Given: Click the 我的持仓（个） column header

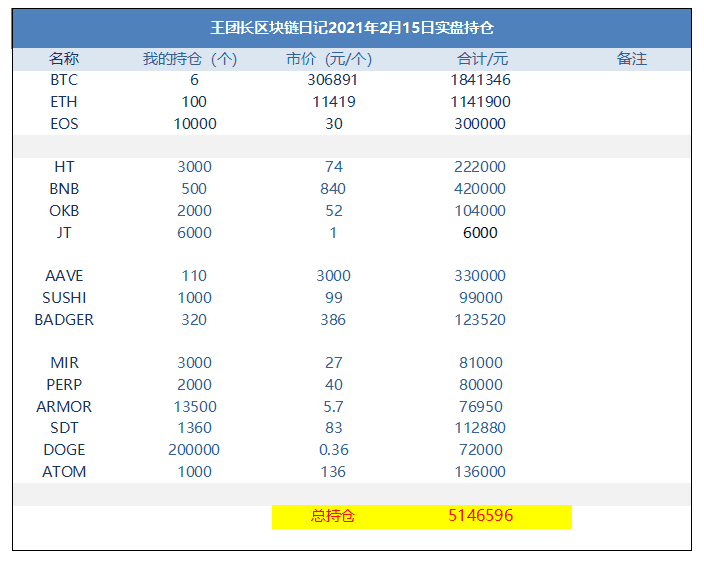Looking at the screenshot, I should 190,59.
